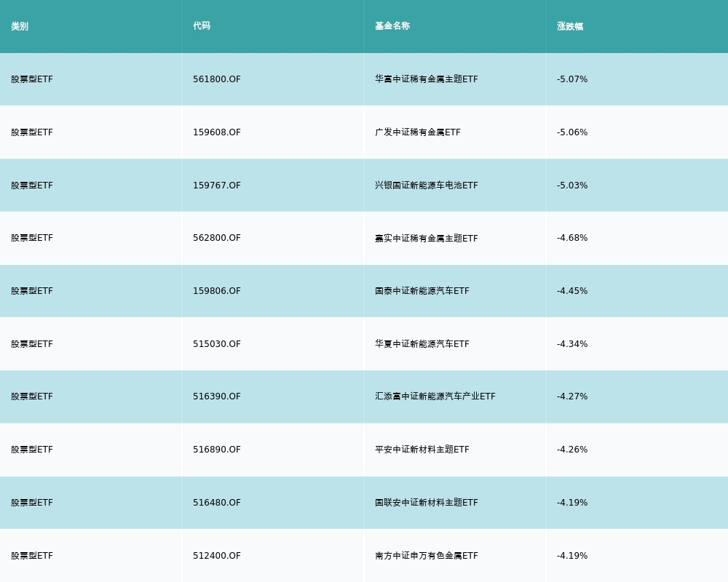The height and width of the screenshot is (582, 728).
Task: Select fund code 516480.OF
Action: (x=217, y=503)
